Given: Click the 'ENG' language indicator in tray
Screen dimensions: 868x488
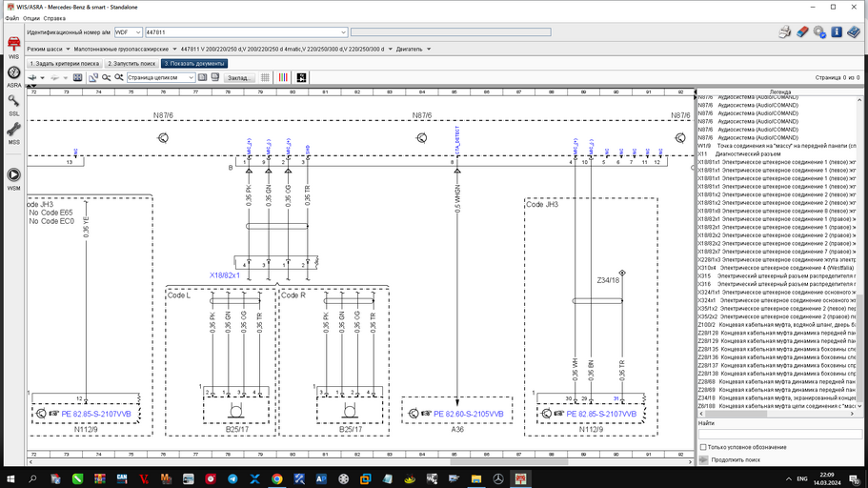Looking at the screenshot, I should (x=802, y=478).
